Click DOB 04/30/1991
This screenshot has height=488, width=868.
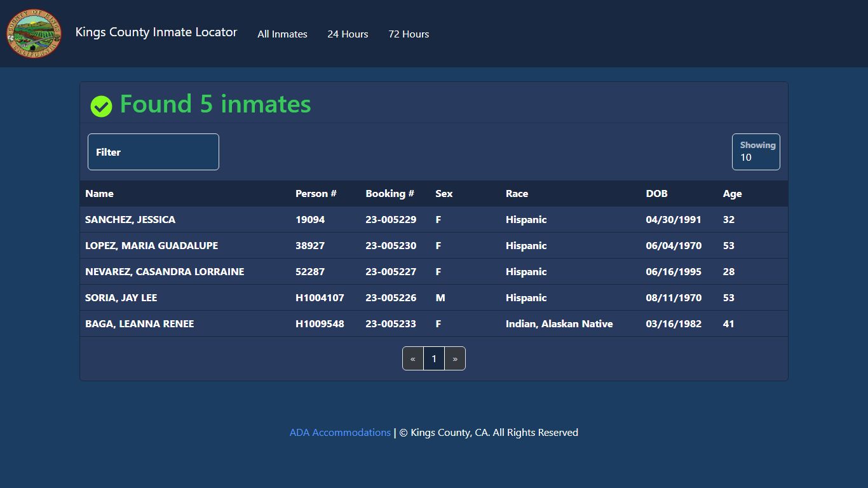click(x=674, y=220)
